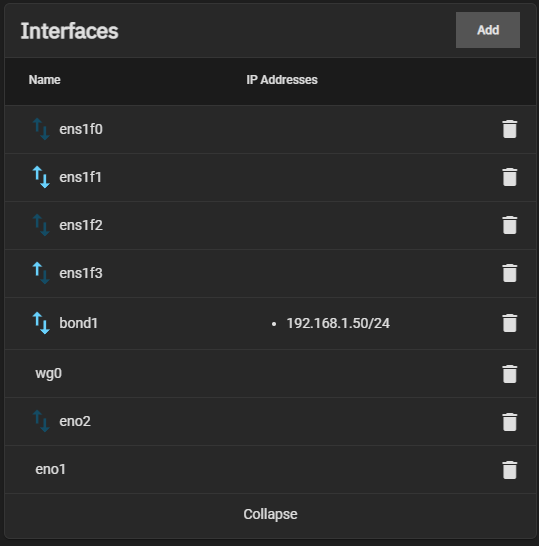The height and width of the screenshot is (546, 539).
Task: Click the trash icon beside wg0
Action: (x=509, y=374)
